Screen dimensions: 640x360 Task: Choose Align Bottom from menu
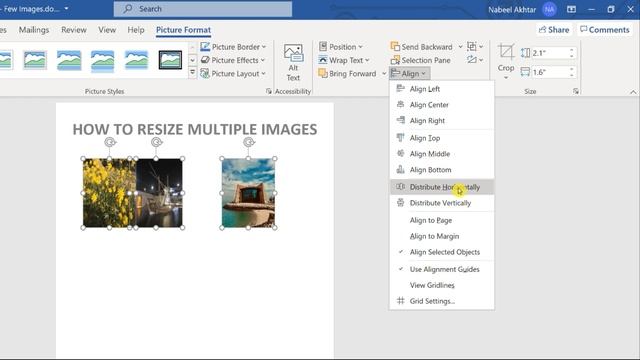pos(442,170)
